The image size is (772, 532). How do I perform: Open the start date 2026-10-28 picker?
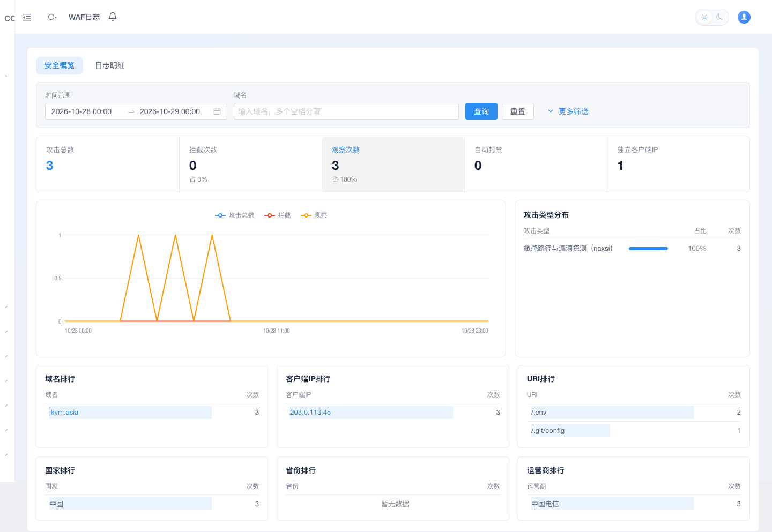[x=81, y=111]
